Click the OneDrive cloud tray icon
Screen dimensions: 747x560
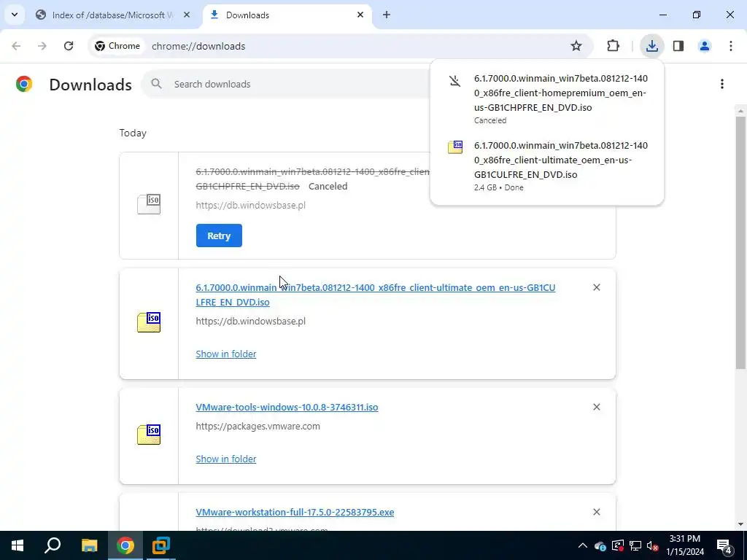(x=600, y=545)
